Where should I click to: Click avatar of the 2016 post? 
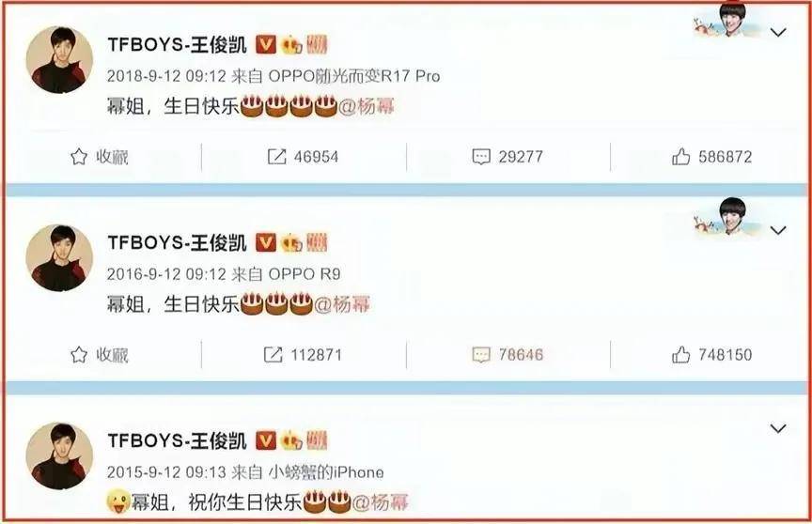point(59,257)
